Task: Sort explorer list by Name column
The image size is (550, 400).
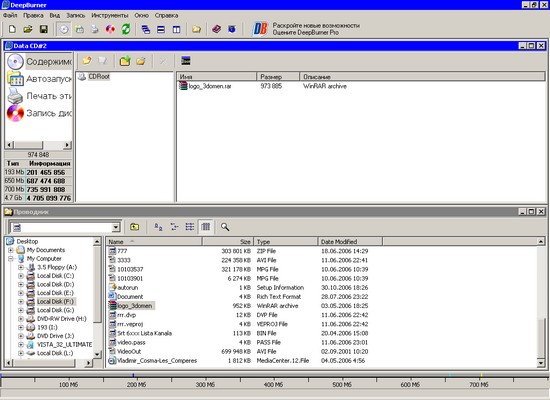Action: coord(154,242)
